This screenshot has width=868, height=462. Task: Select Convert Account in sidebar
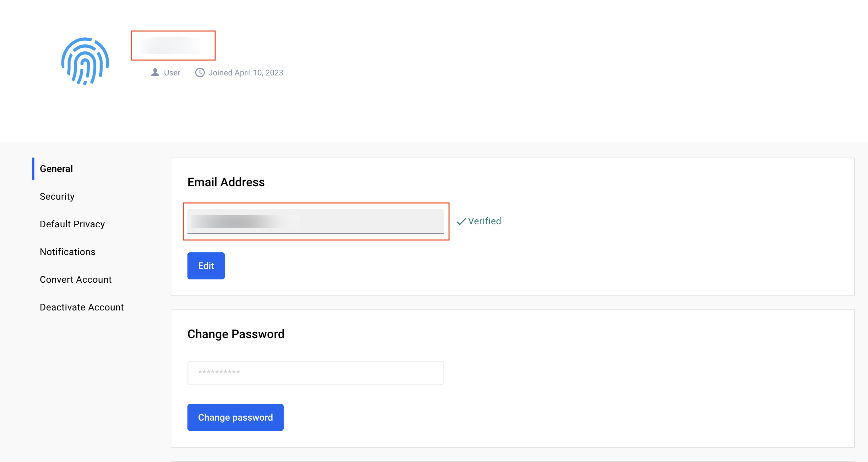[76, 279]
